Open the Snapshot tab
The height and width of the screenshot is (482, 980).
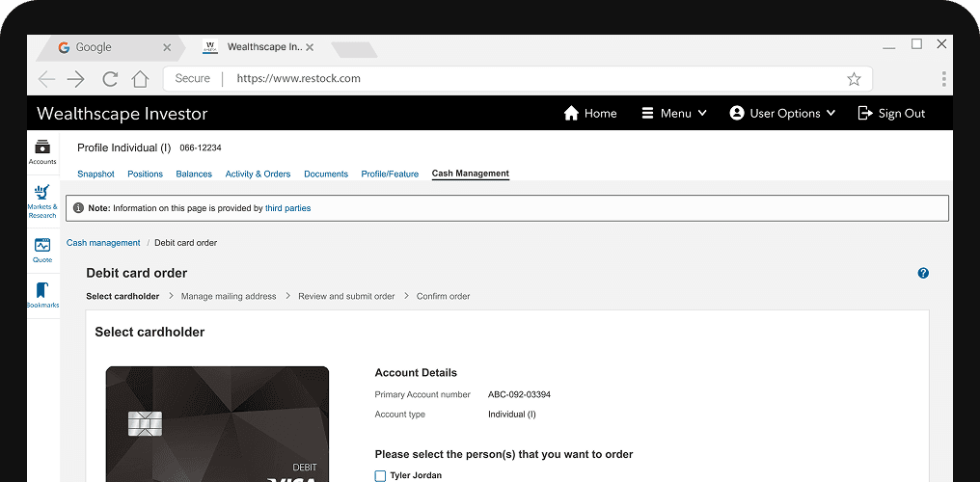[95, 174]
